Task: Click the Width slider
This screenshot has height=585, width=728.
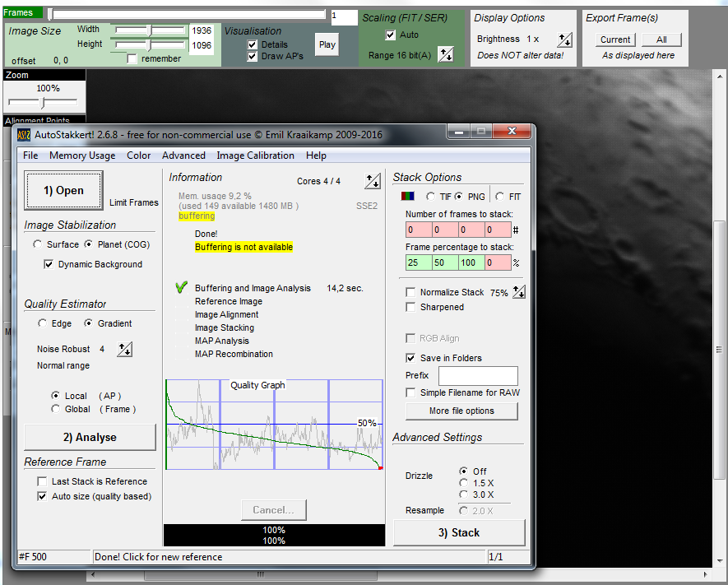Action: click(150, 30)
